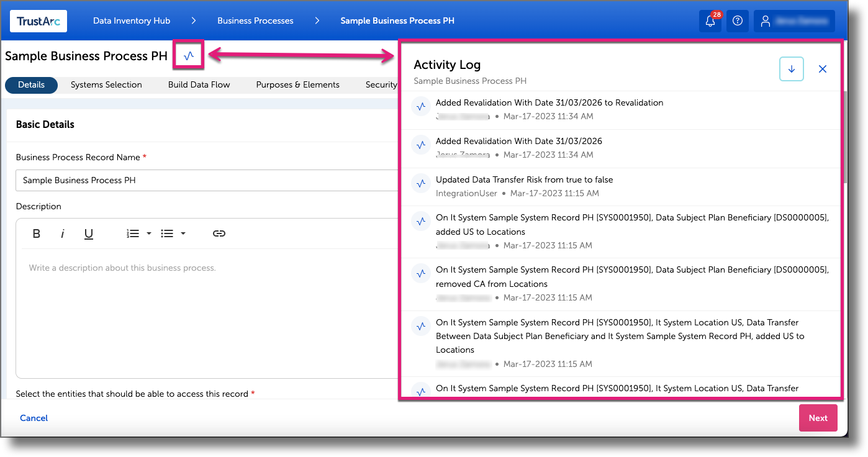The height and width of the screenshot is (457, 868).
Task: Apply bold formatting in the description editor
Action: (x=37, y=233)
